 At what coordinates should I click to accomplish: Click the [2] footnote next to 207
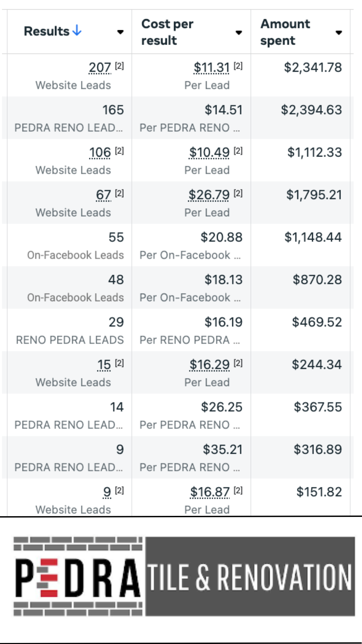[x=119, y=66]
